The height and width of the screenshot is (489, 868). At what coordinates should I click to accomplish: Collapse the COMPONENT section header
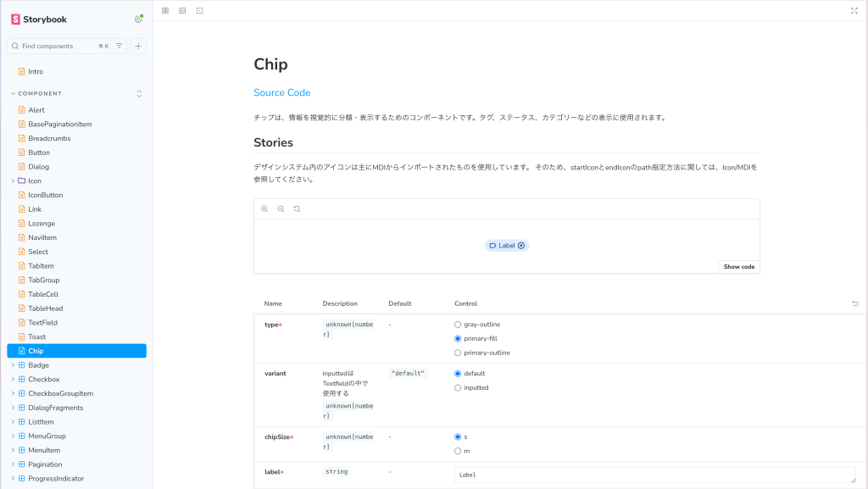[38, 93]
